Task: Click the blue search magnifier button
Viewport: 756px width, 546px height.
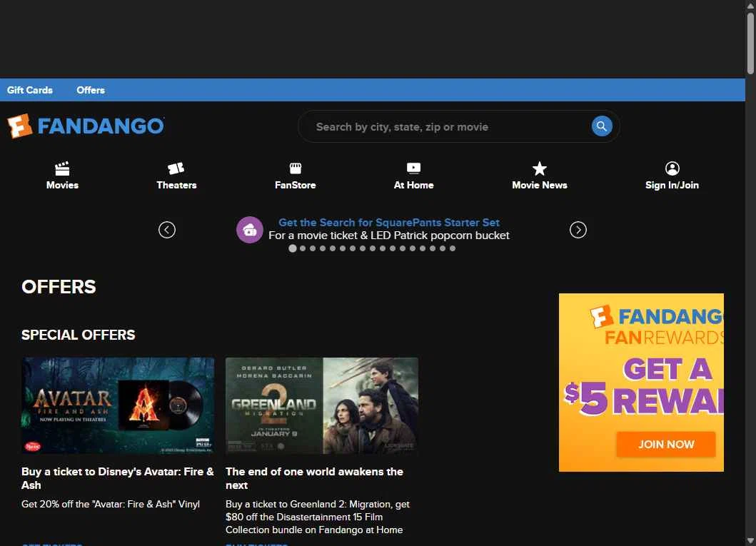Action: pyautogui.click(x=601, y=126)
